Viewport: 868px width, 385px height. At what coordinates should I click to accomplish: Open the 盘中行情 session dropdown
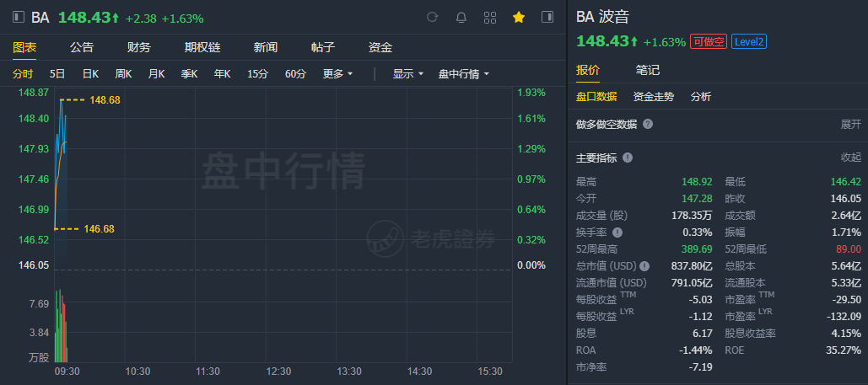[x=464, y=74]
